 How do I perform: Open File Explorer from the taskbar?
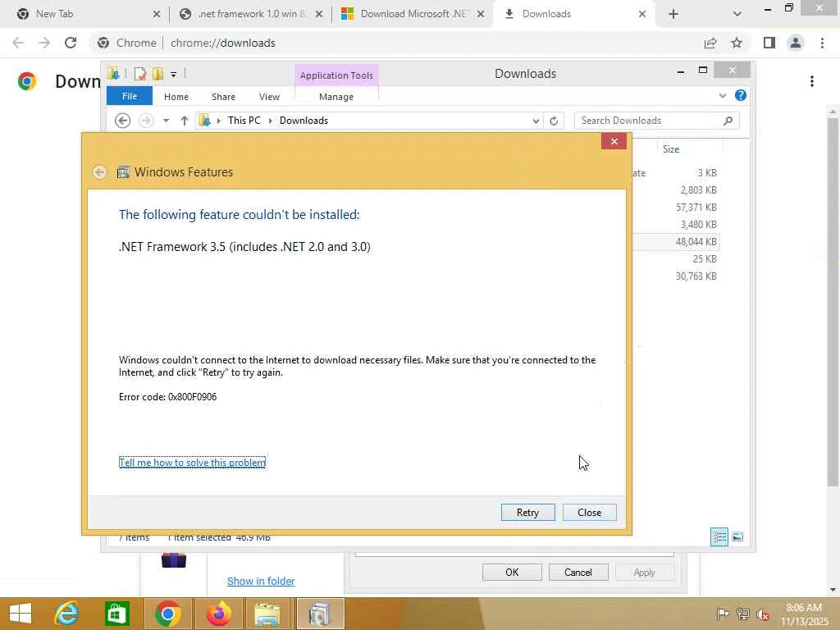point(267,614)
